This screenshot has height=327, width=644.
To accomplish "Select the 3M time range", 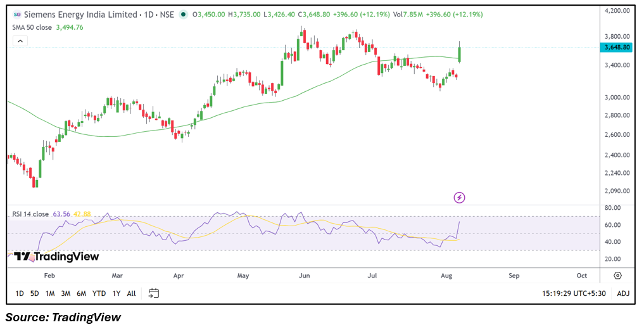I will (66, 293).
